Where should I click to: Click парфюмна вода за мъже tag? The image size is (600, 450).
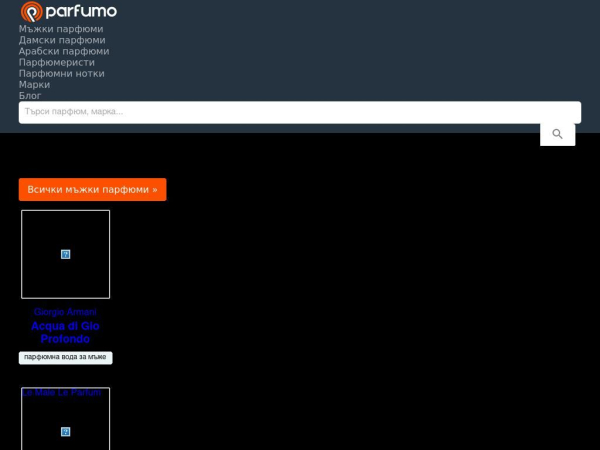point(65,357)
